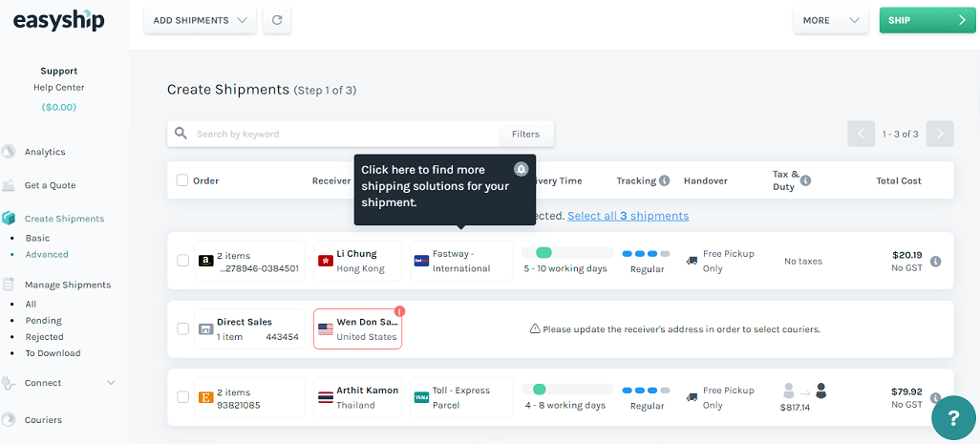Image resolution: width=980 pixels, height=444 pixels.
Task: Open Couriers in sidebar
Action: pyautogui.click(x=43, y=419)
